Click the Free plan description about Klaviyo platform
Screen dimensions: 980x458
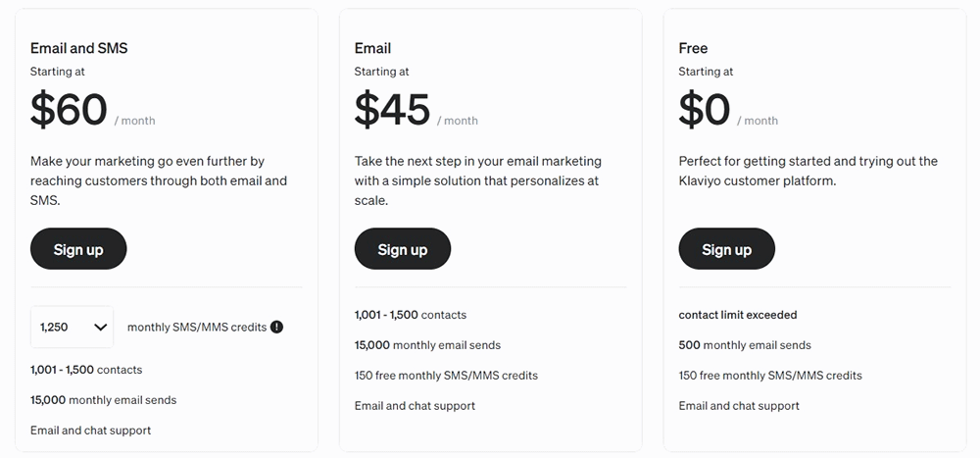pos(808,171)
